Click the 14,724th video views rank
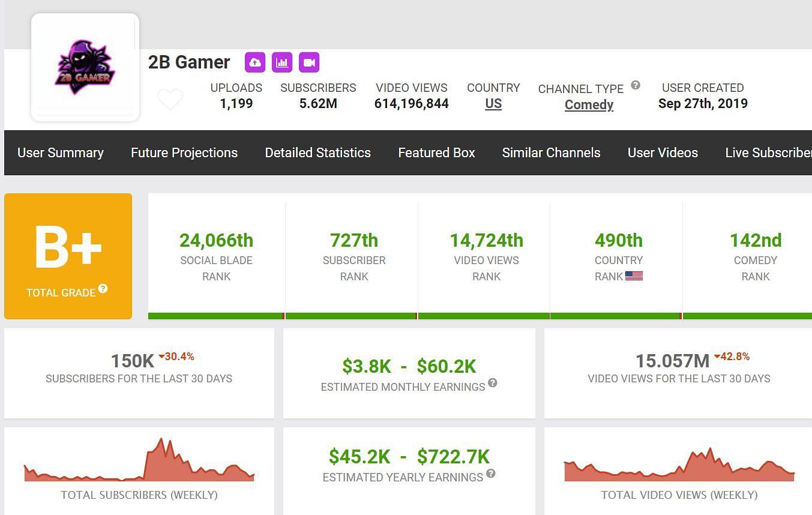 487,241
